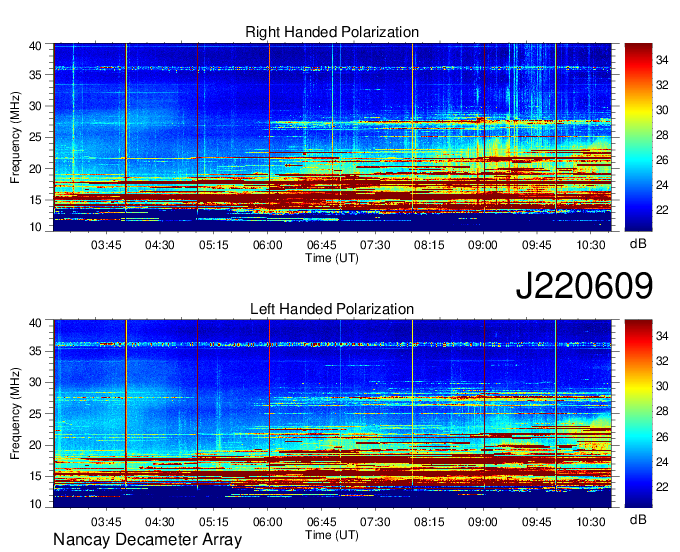Click the 10:30 time tick under Right Handed plot

[590, 245]
